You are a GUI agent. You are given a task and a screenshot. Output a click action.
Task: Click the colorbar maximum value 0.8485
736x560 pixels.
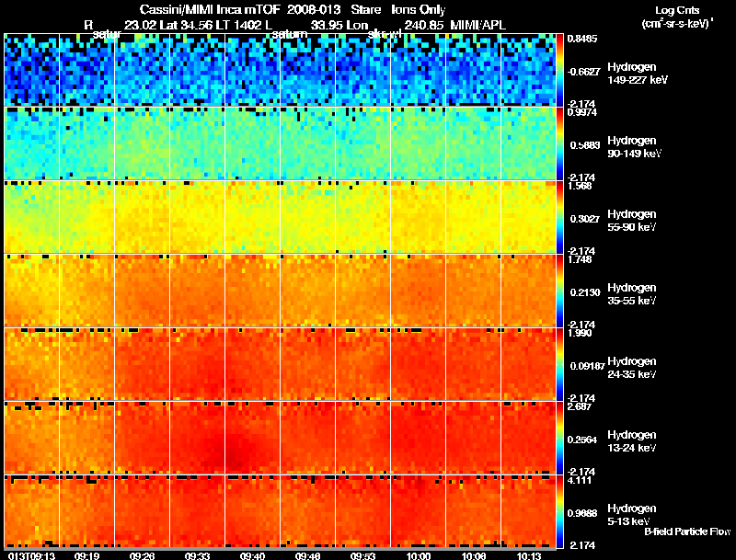pyautogui.click(x=582, y=39)
